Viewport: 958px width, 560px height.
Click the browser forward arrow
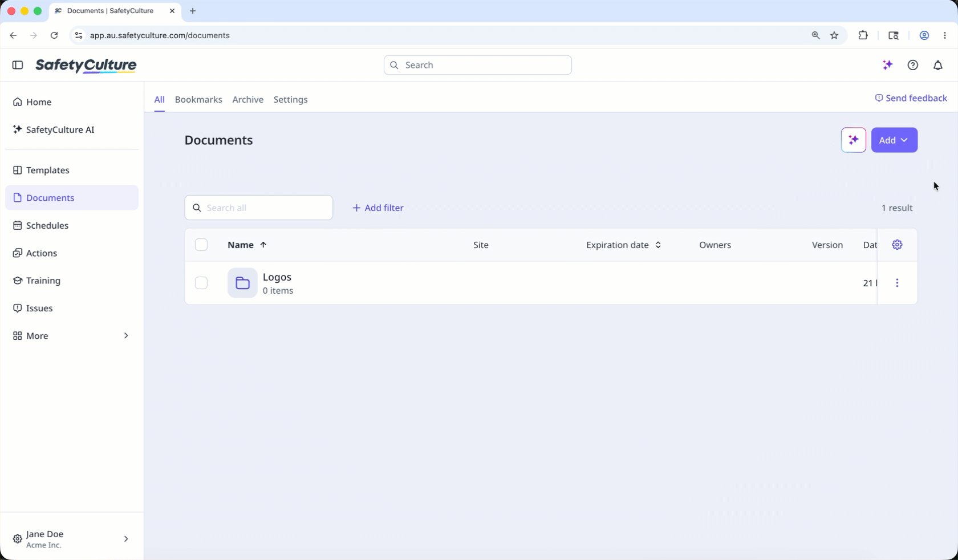(x=34, y=35)
